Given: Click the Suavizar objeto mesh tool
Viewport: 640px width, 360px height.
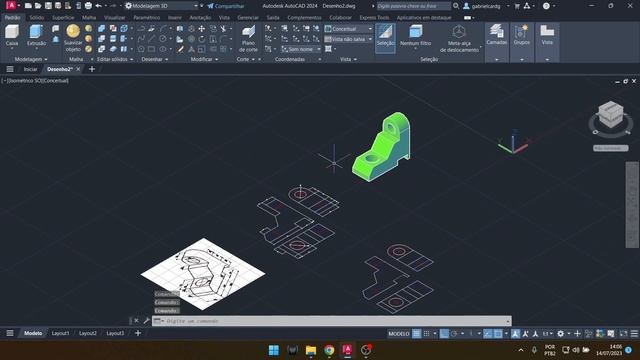Looking at the screenshot, I should tap(73, 38).
